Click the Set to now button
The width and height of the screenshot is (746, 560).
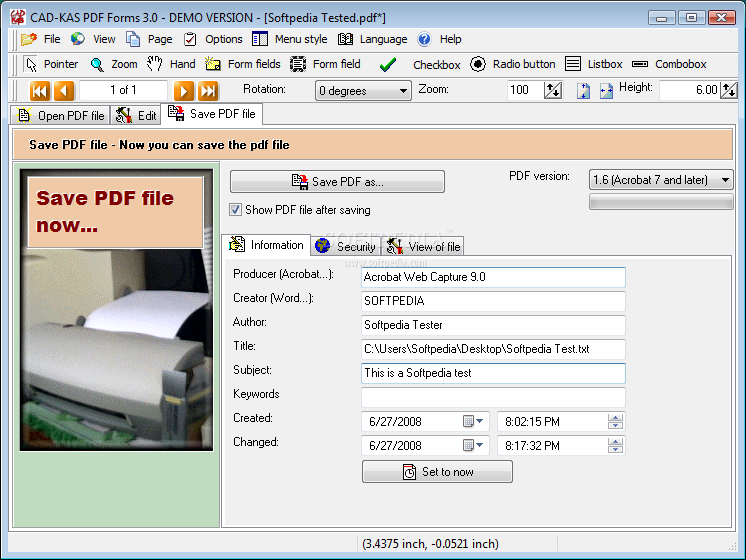[437, 472]
